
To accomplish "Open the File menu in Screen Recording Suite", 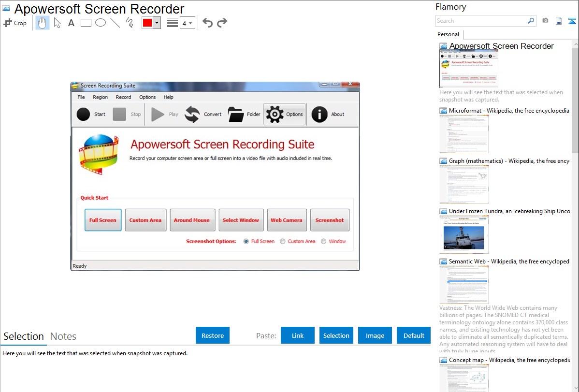I will (81, 97).
